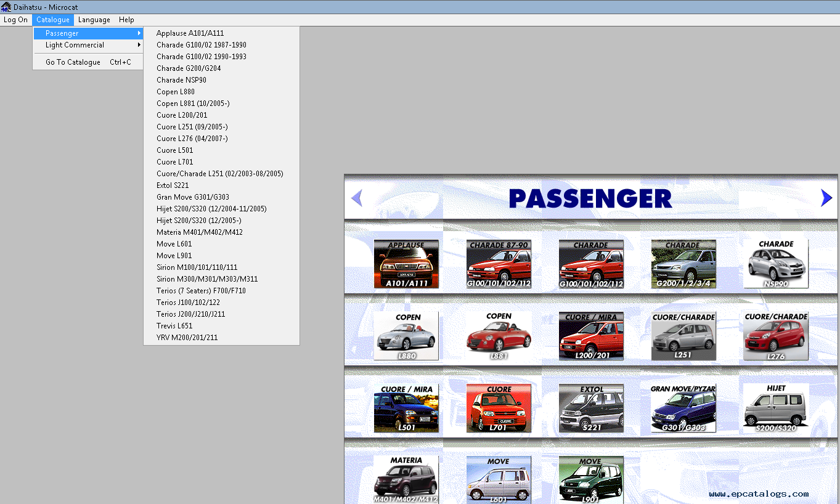Select Cuore/Charade L251 (02/2003-08/2005)
This screenshot has height=504, width=840.
pos(221,174)
